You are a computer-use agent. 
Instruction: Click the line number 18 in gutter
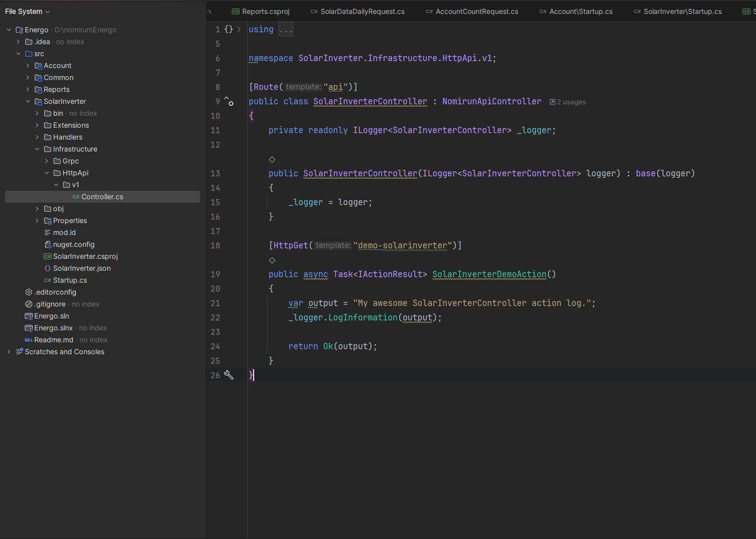click(215, 245)
